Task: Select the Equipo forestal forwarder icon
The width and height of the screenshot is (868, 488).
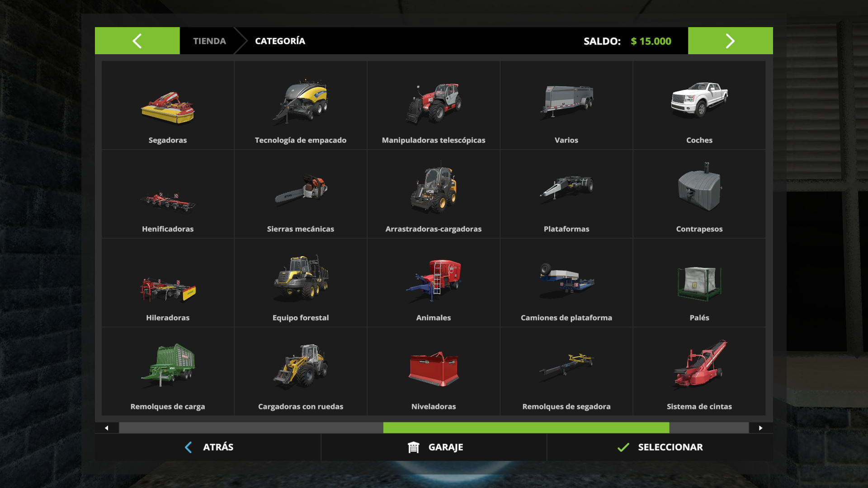Action: tap(301, 277)
